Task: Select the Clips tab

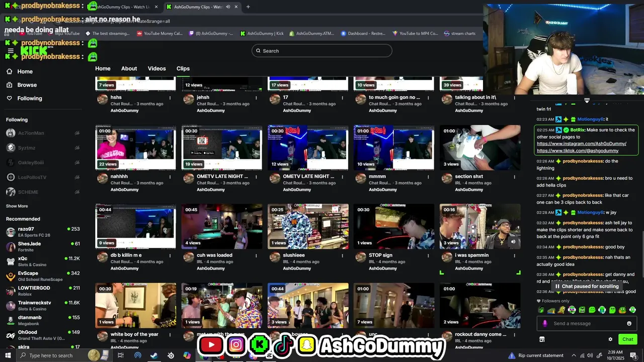Action: tap(183, 68)
